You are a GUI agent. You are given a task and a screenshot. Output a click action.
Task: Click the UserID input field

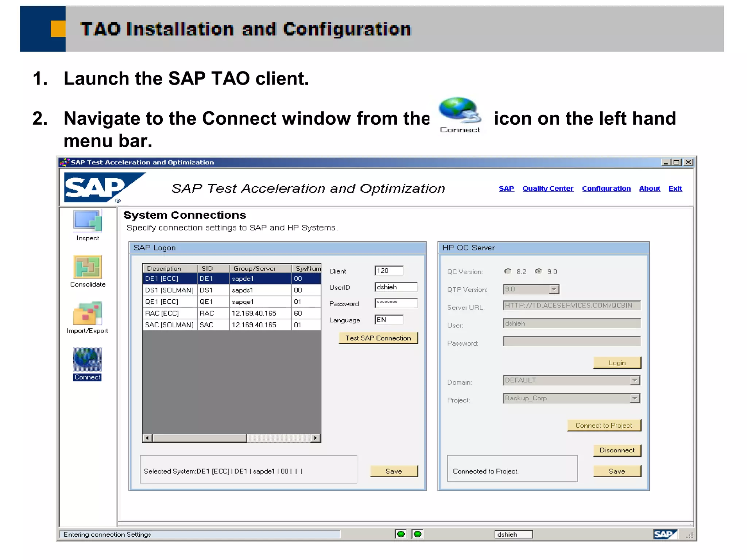[x=396, y=287]
